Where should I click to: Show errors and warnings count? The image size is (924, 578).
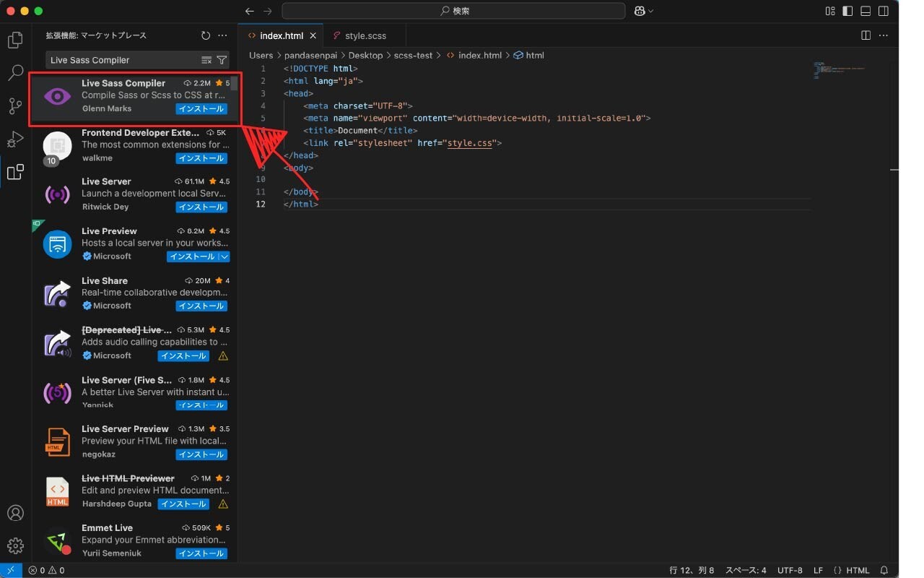coord(46,570)
